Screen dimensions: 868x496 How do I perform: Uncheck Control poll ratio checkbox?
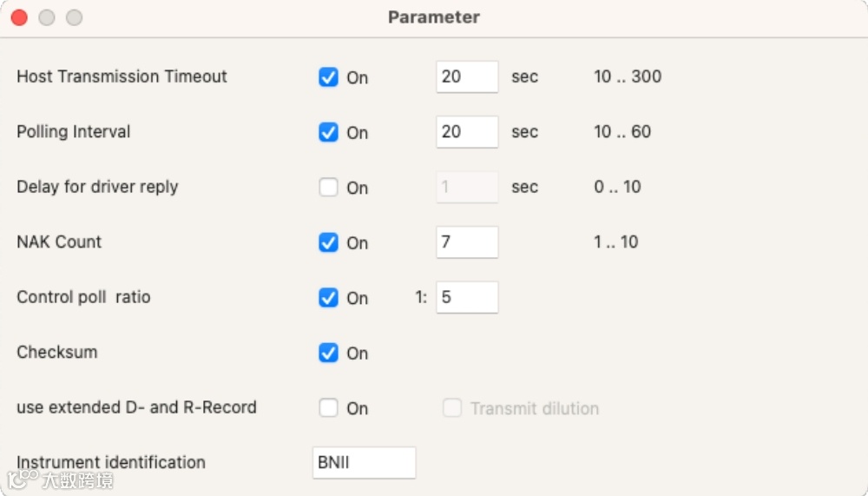[x=328, y=298]
